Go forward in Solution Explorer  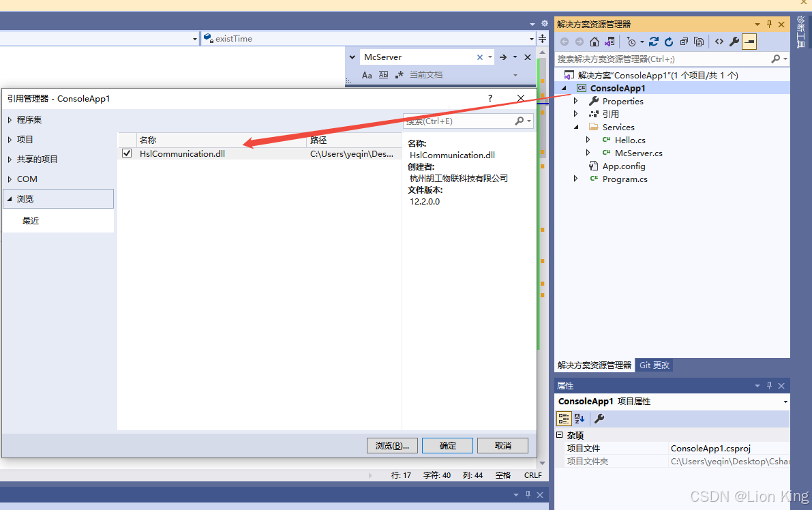[580, 42]
